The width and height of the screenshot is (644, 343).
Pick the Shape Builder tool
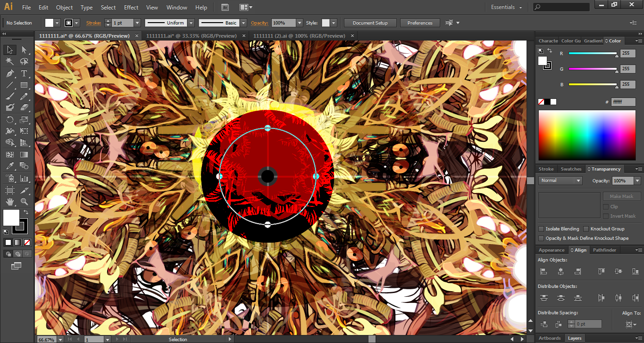pyautogui.click(x=9, y=143)
